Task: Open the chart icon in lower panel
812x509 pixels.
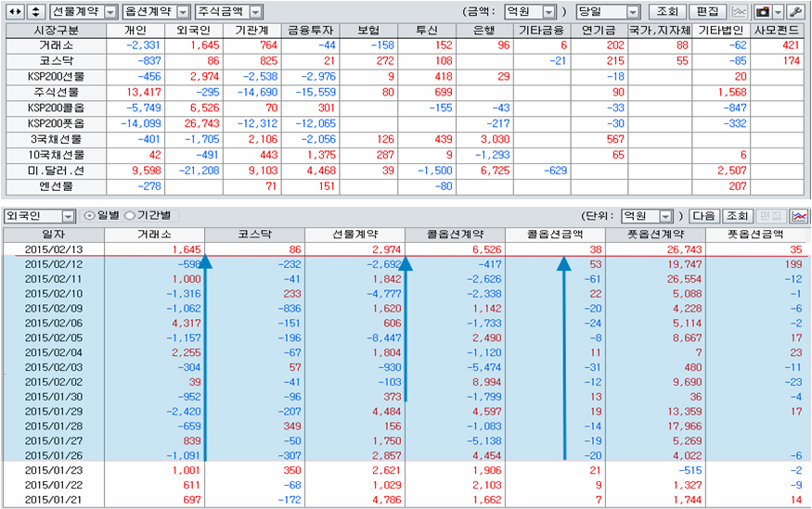Action: tap(799, 216)
